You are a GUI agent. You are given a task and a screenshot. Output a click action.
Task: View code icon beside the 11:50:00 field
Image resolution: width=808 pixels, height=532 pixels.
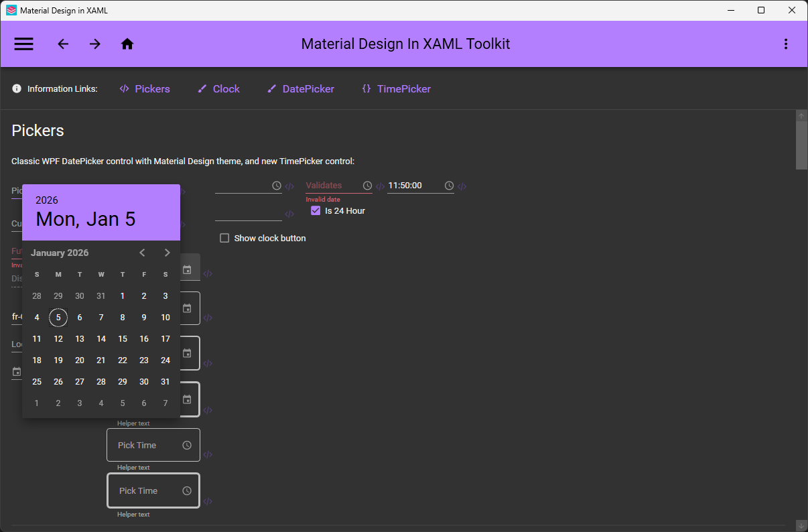pos(462,186)
